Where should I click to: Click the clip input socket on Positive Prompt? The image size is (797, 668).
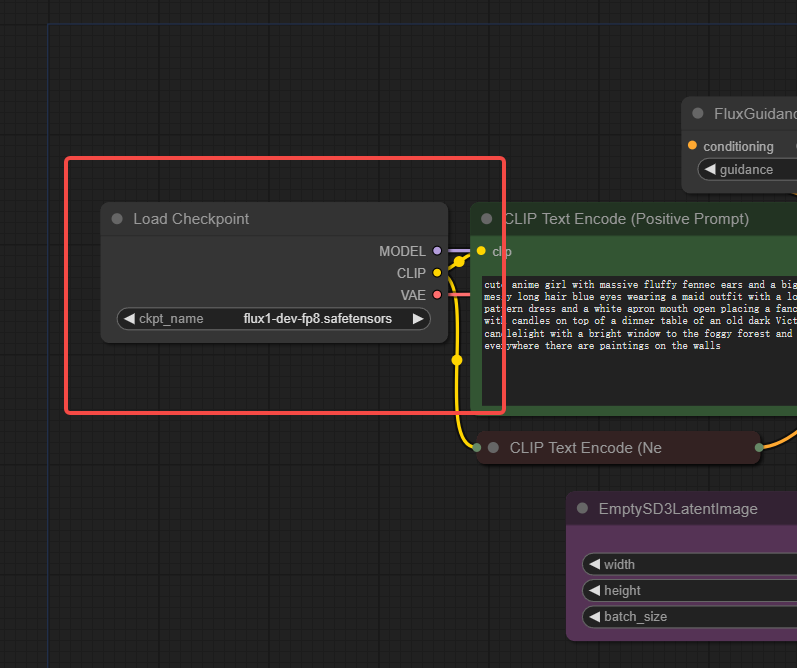click(x=481, y=251)
